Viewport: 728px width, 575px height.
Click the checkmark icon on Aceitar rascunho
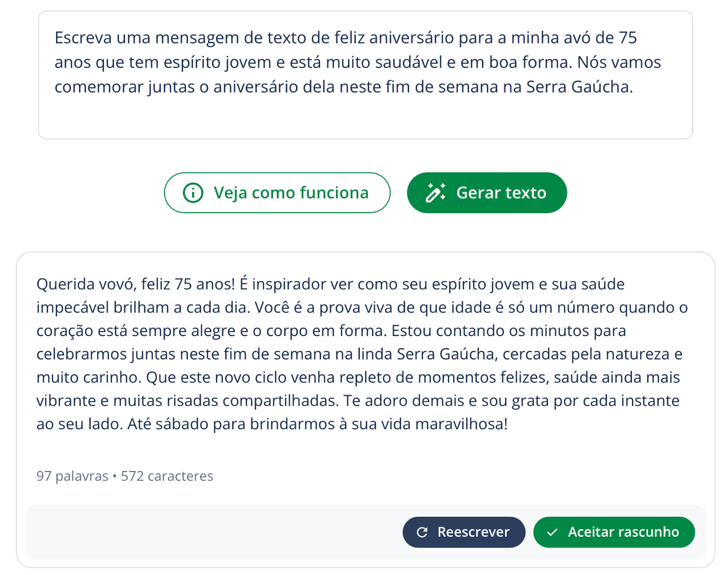[x=552, y=532]
